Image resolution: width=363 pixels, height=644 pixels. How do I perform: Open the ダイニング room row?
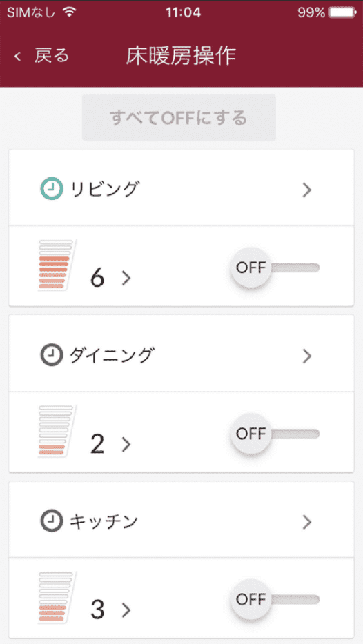(x=181, y=354)
